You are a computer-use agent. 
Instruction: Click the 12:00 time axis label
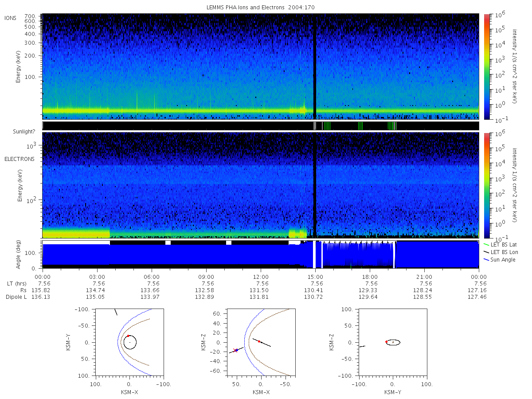[261, 277]
